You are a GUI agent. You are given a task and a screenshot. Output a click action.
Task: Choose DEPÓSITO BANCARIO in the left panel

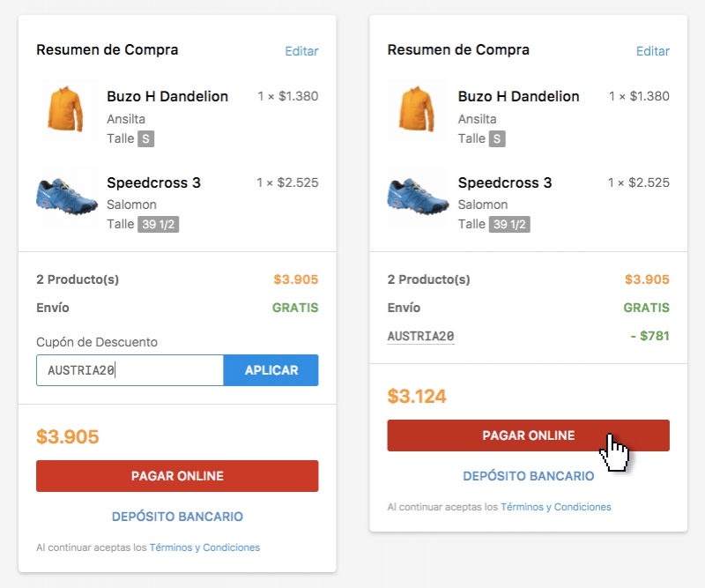pos(177,517)
